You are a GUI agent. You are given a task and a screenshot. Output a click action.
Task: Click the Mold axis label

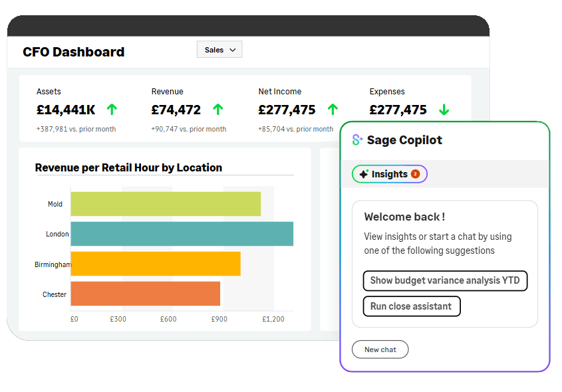click(55, 204)
